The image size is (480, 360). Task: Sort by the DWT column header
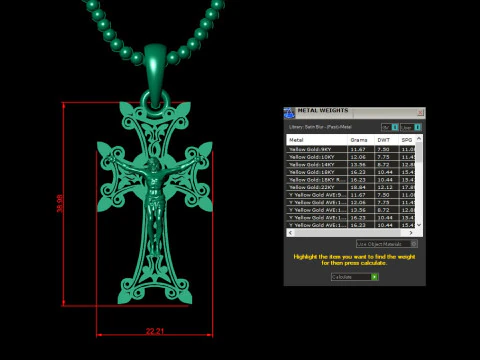pos(386,140)
